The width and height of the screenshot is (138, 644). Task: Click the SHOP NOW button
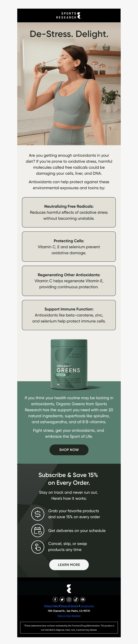click(x=69, y=450)
